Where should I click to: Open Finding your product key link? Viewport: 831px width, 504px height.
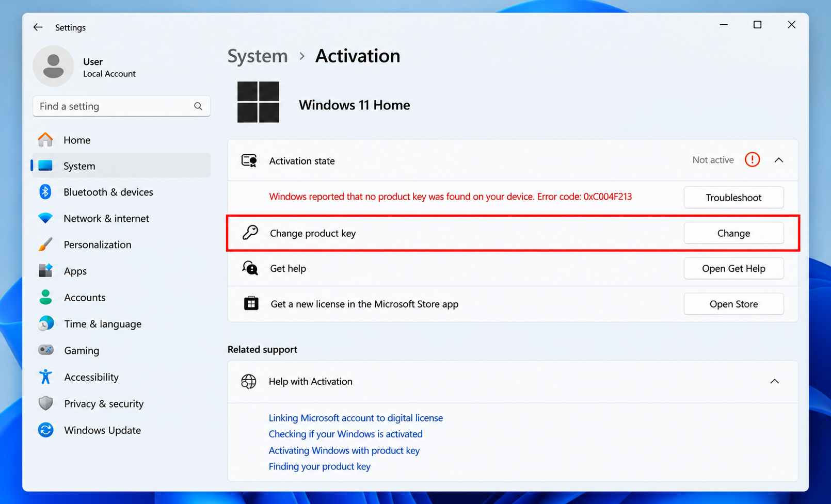point(319,466)
